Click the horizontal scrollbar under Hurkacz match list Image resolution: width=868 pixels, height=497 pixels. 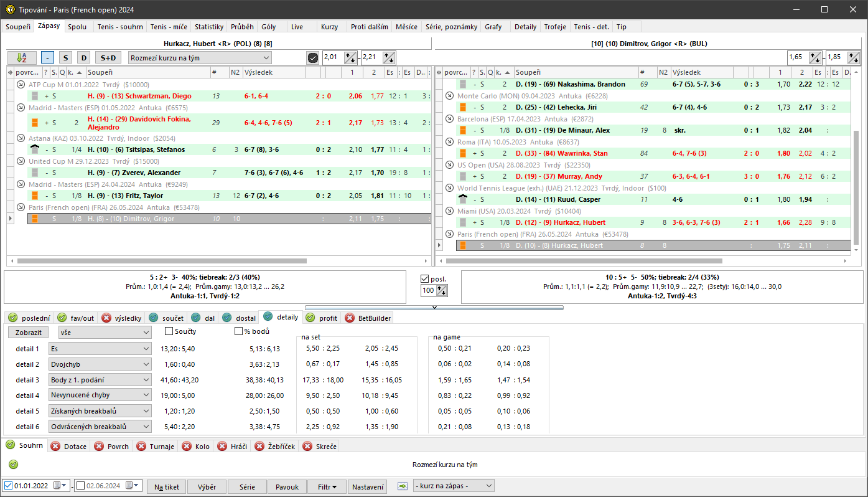coord(162,261)
